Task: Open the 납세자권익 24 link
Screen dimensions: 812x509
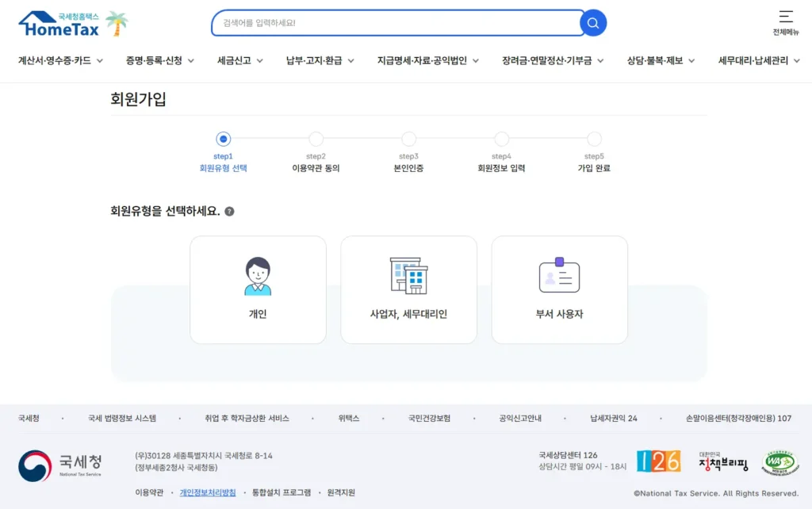Action: click(614, 419)
